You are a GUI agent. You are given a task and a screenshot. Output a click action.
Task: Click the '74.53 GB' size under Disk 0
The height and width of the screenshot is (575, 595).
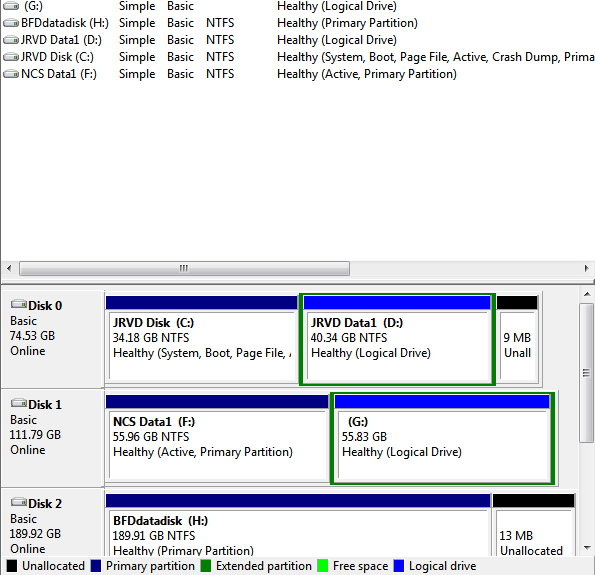(32, 336)
